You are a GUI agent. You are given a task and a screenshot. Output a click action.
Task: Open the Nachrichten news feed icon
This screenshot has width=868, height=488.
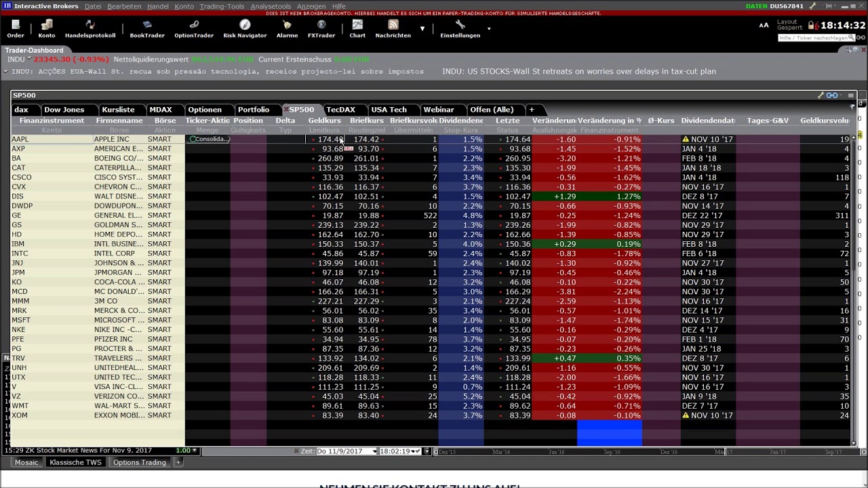pos(393,28)
